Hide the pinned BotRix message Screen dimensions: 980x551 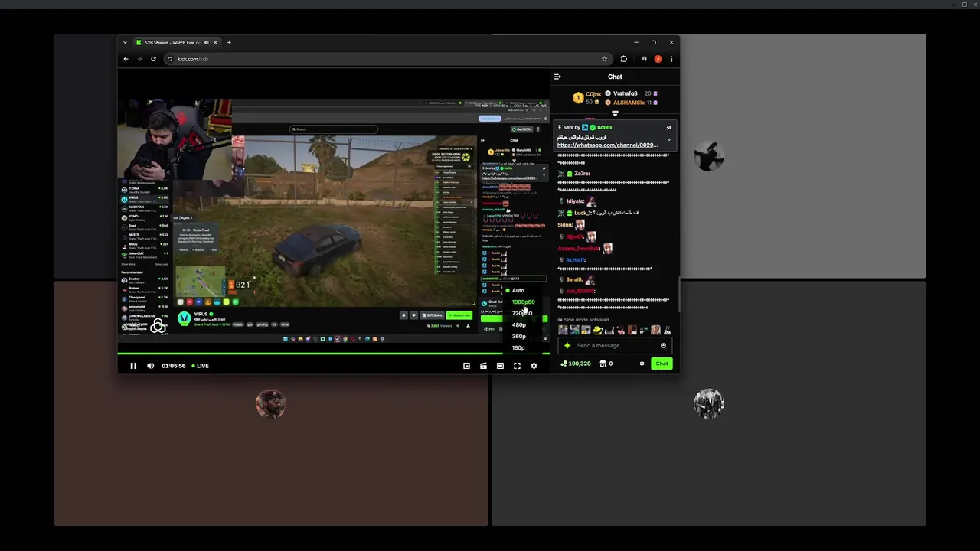[668, 128]
